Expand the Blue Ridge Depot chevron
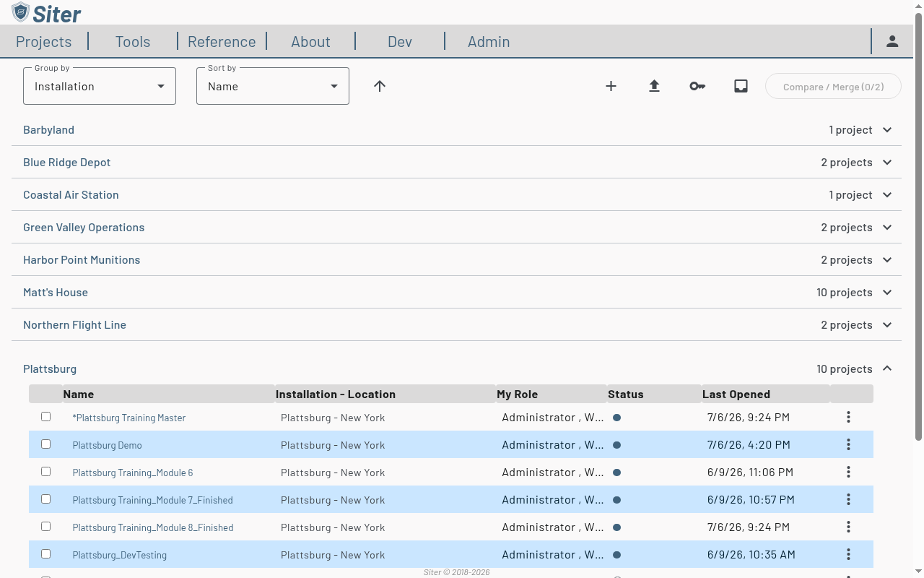Viewport: 924px width, 578px height. click(x=887, y=163)
